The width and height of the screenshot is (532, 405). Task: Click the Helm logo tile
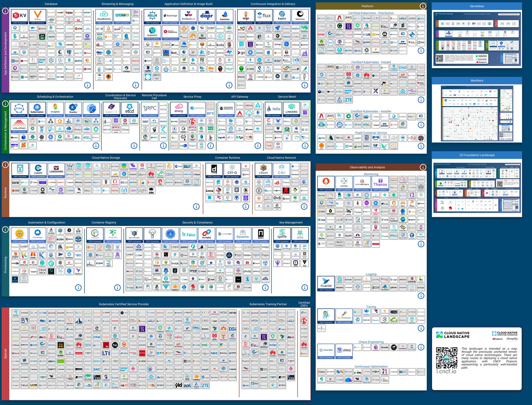152,17
